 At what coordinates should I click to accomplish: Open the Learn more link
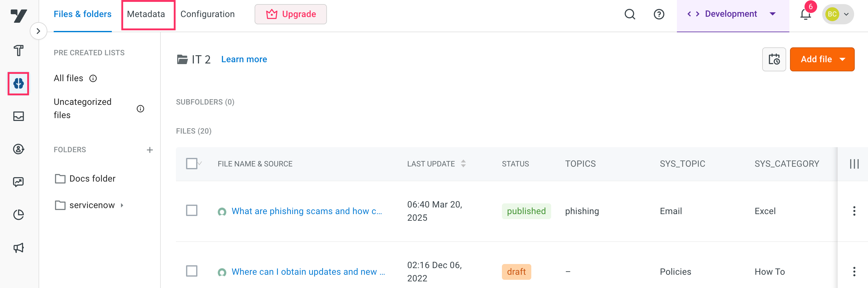coord(244,59)
